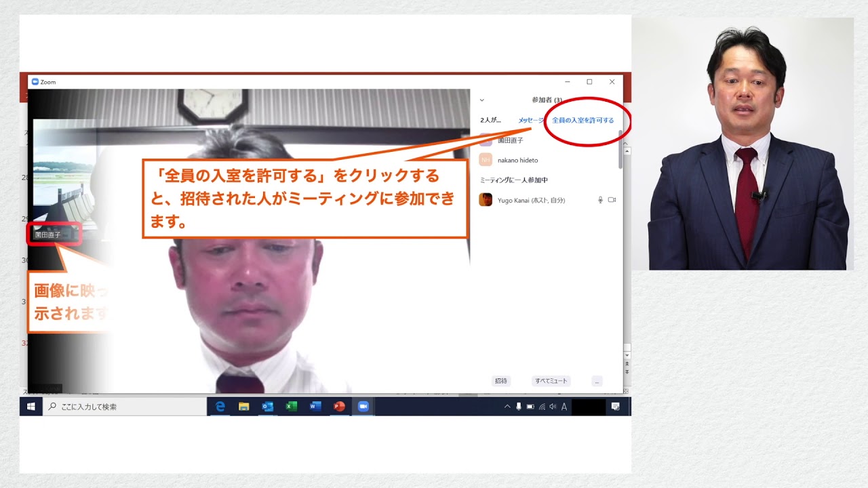
Task: Mute Yugo Kanai's microphone icon
Action: (x=600, y=200)
